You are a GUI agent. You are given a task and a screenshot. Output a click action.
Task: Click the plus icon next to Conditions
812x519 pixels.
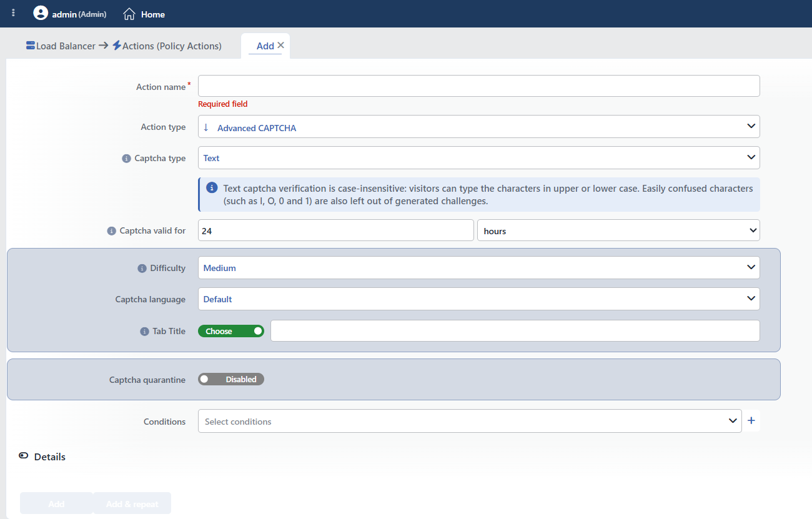pyautogui.click(x=751, y=421)
